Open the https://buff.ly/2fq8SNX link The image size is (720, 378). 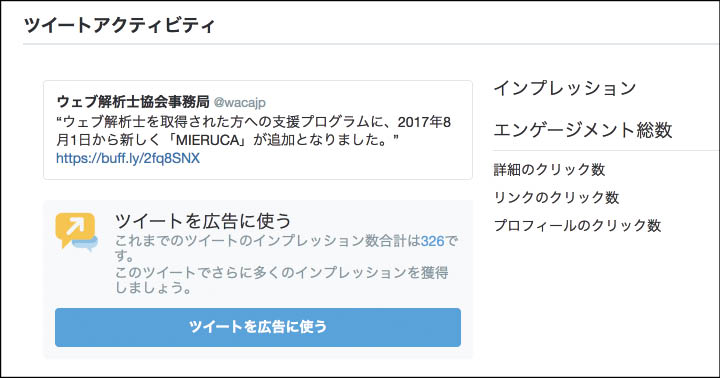(128, 158)
